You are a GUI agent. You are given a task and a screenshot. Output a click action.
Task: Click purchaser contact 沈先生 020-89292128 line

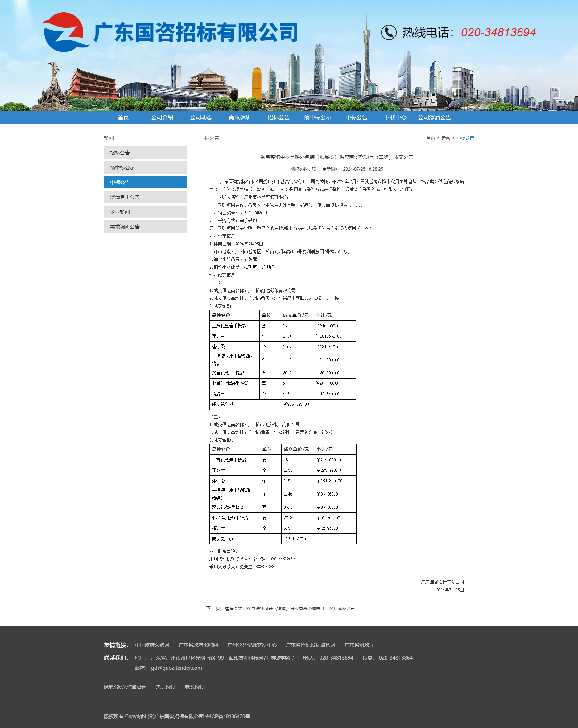(x=245, y=567)
